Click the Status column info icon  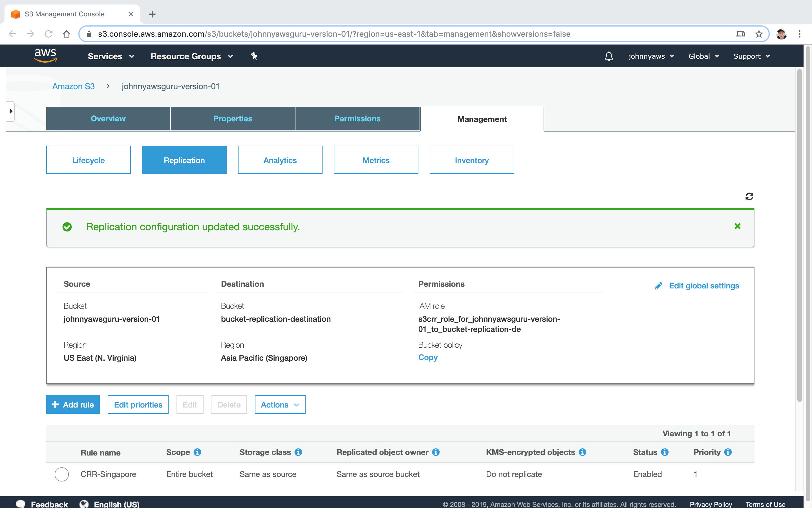(x=665, y=452)
